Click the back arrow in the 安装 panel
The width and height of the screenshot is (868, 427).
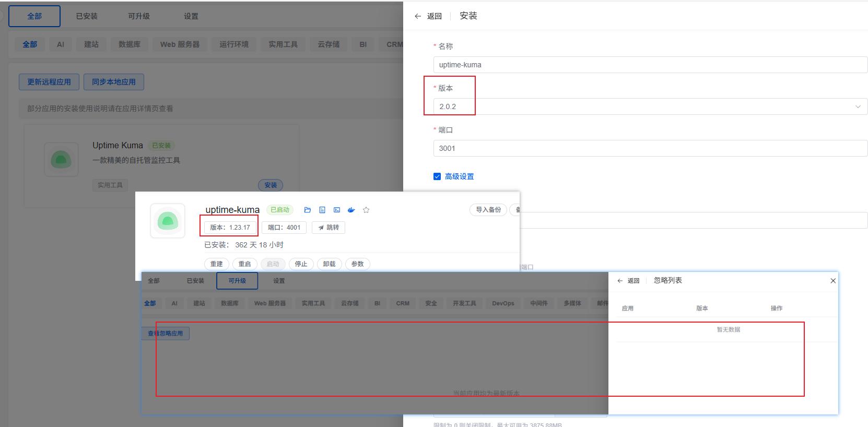pos(418,16)
